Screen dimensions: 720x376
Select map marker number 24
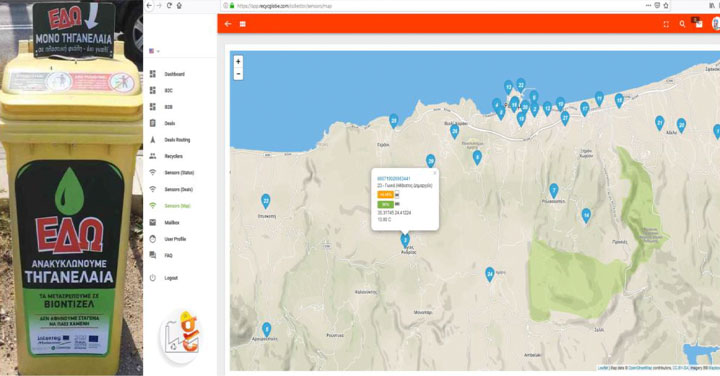click(x=490, y=274)
